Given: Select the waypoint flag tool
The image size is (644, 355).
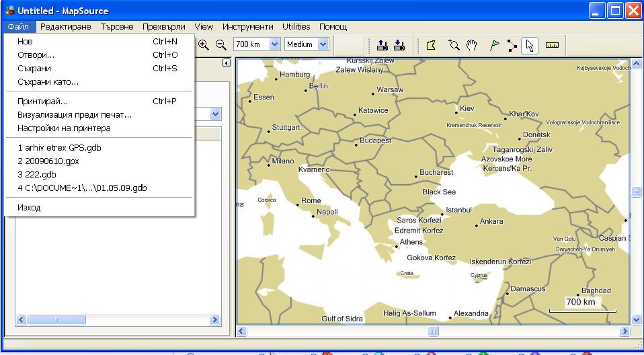Looking at the screenshot, I should tap(495, 45).
